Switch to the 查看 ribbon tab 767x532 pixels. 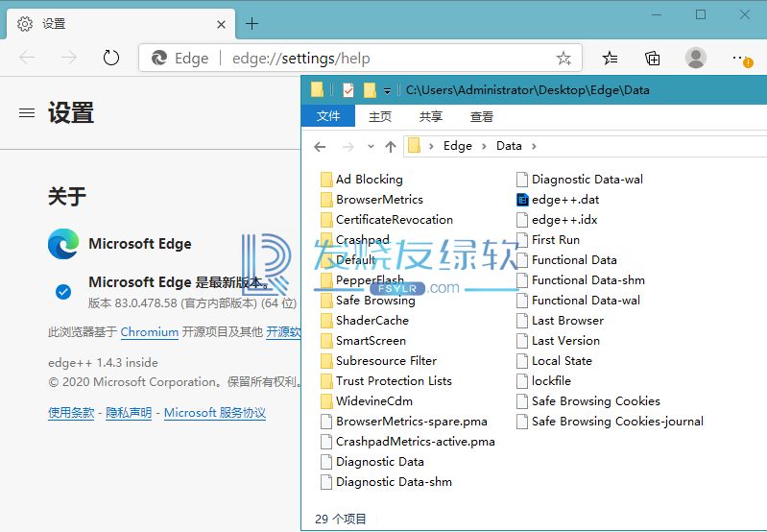tap(482, 116)
